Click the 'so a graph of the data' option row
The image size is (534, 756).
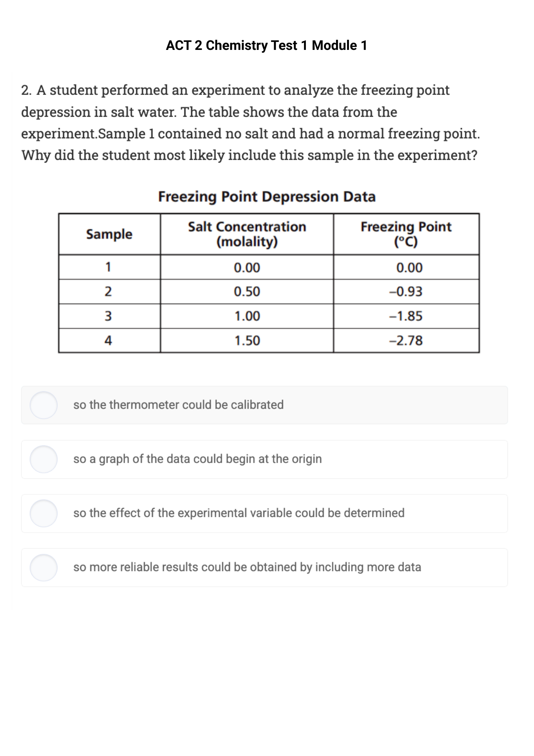click(264, 459)
